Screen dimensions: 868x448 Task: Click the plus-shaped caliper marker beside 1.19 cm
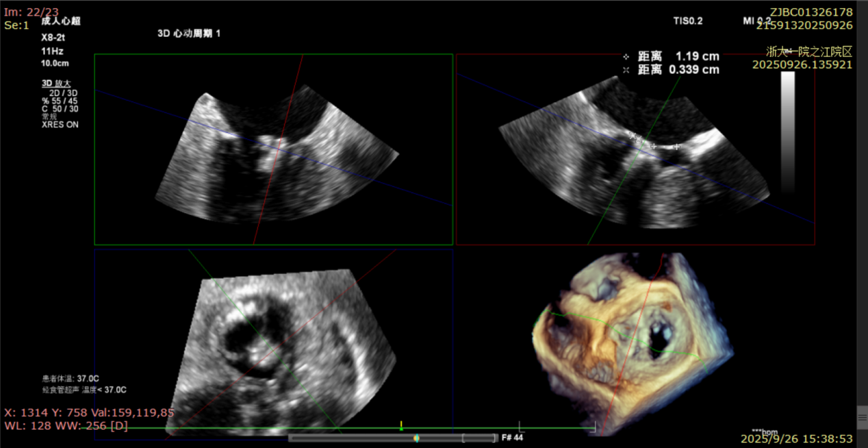[626, 56]
